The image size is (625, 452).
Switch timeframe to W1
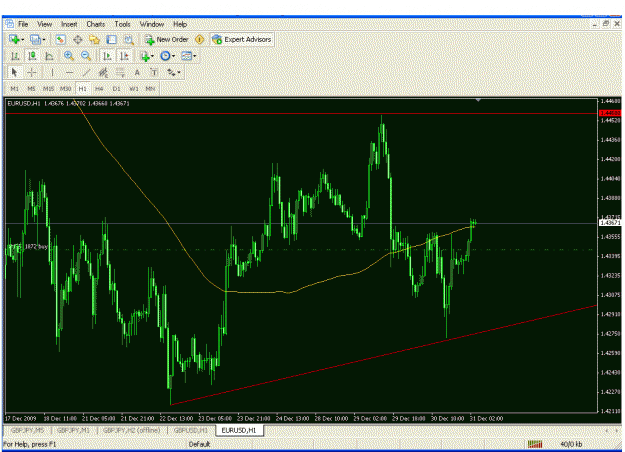click(134, 88)
